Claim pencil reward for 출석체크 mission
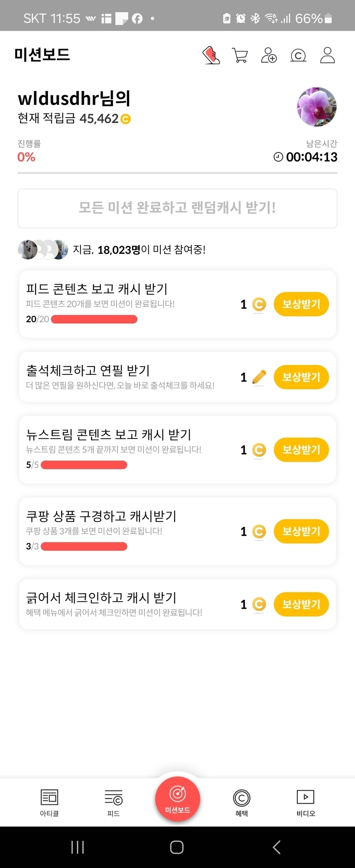This screenshot has width=355, height=868. tap(301, 377)
